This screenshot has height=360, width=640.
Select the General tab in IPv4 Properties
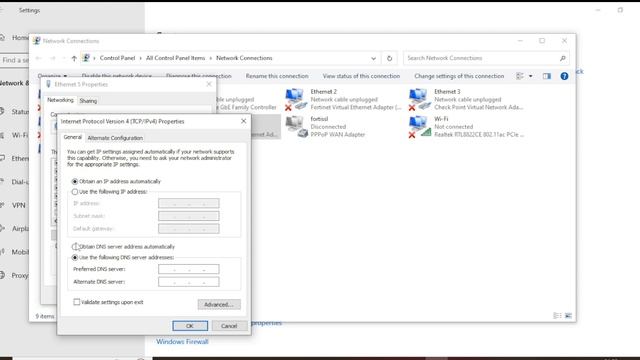click(73, 137)
